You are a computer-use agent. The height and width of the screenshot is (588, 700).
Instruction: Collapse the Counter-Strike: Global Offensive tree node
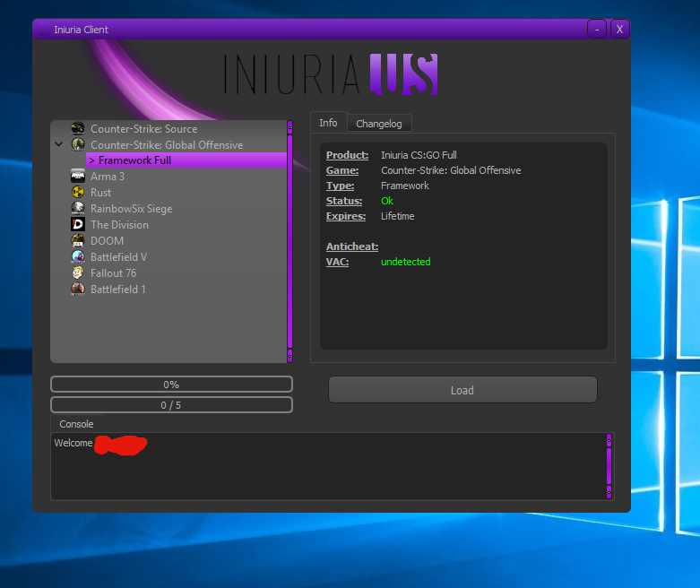pyautogui.click(x=58, y=144)
